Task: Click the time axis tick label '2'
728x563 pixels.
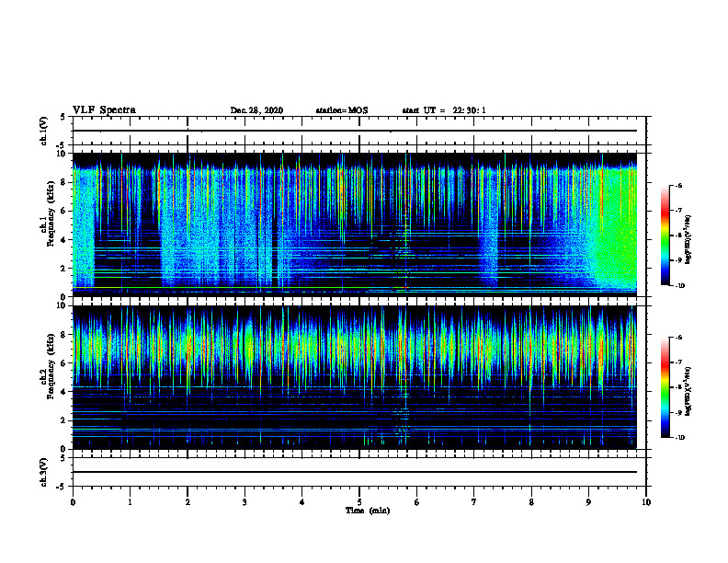Action: tap(188, 502)
